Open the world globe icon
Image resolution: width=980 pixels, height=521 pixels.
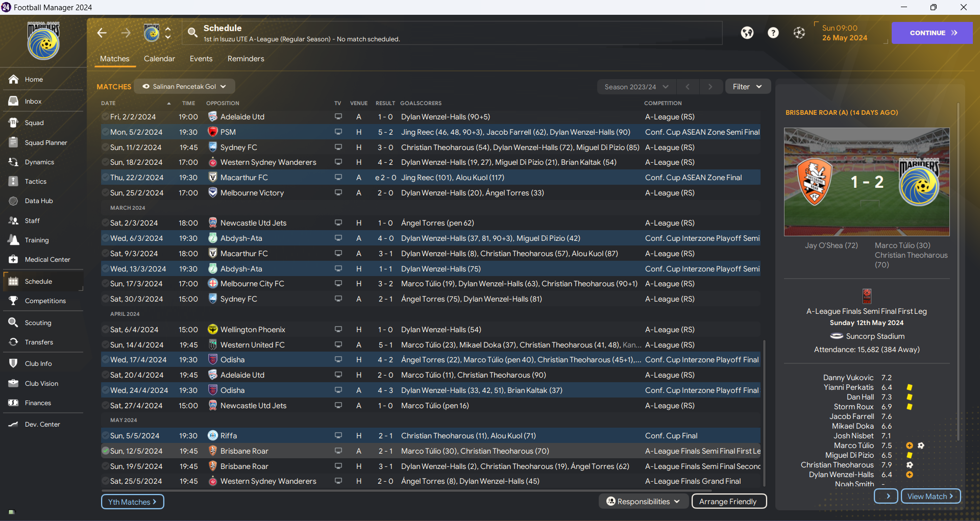click(747, 33)
